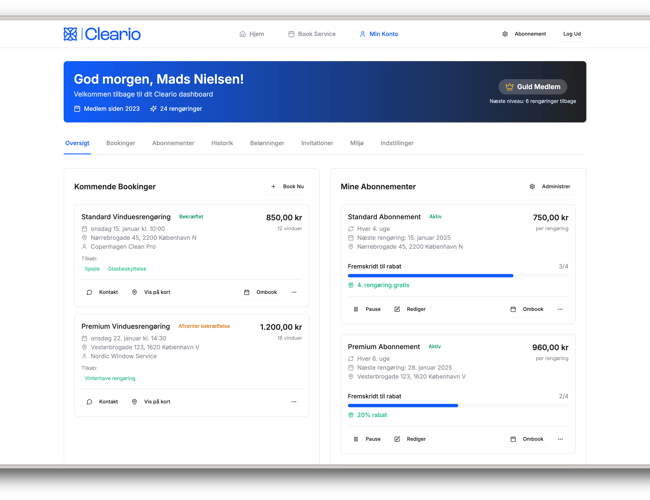
Task: Click Administrer button in Mine Abonnementer
Action: tap(550, 187)
